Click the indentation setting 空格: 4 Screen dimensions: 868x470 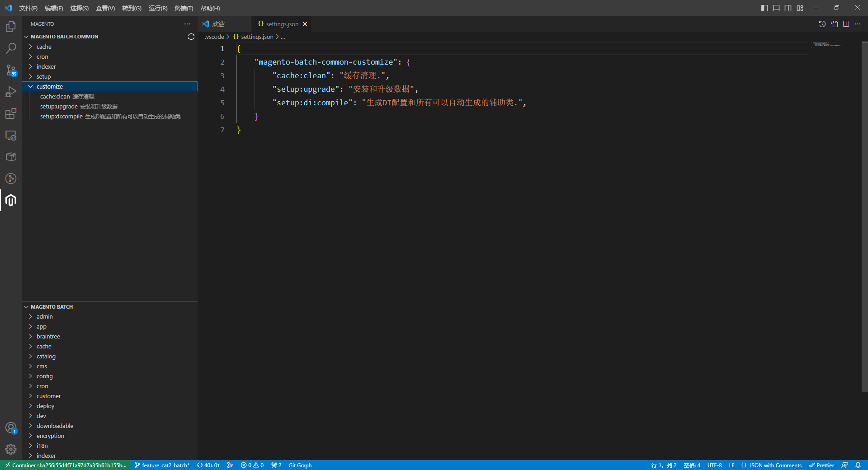[692, 465]
